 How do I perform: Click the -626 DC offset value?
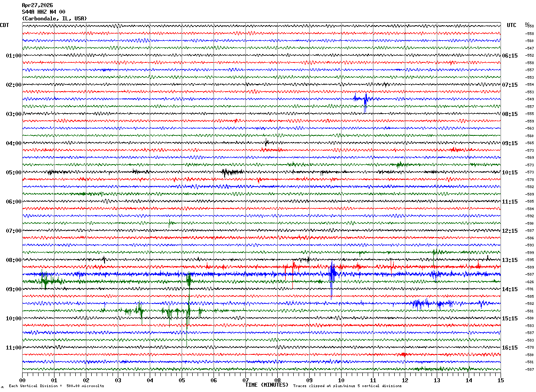tap(530, 282)
